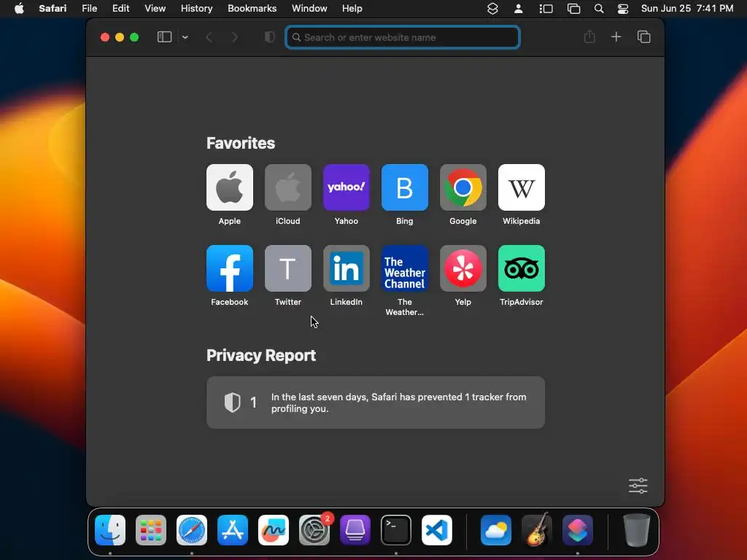
Task: Open Shortcuts from the Dock
Action: pyautogui.click(x=578, y=530)
